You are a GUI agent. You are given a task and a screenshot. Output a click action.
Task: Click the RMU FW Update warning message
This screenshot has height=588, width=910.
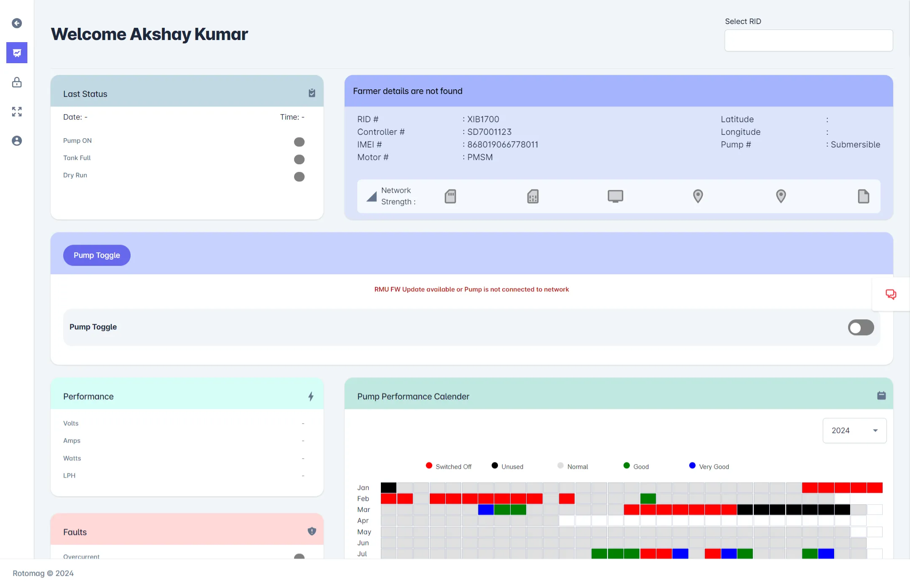click(471, 289)
